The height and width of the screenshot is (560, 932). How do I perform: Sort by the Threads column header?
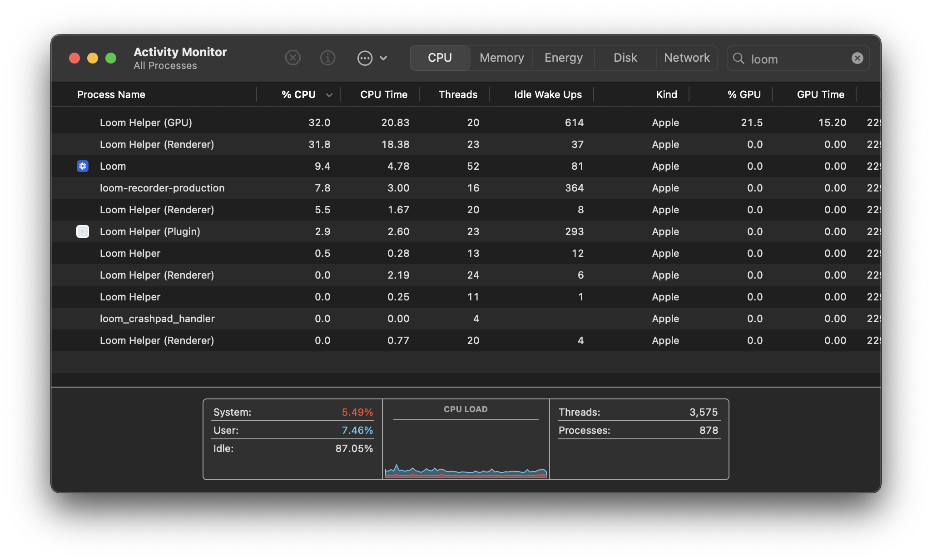pyautogui.click(x=457, y=95)
